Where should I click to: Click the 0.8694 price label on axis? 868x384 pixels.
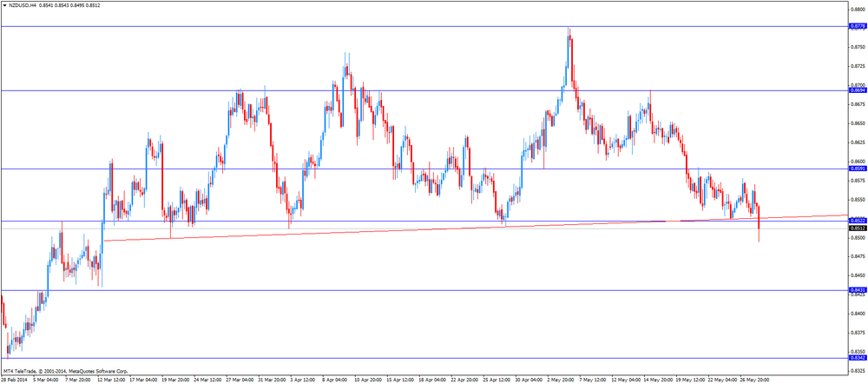click(x=858, y=90)
